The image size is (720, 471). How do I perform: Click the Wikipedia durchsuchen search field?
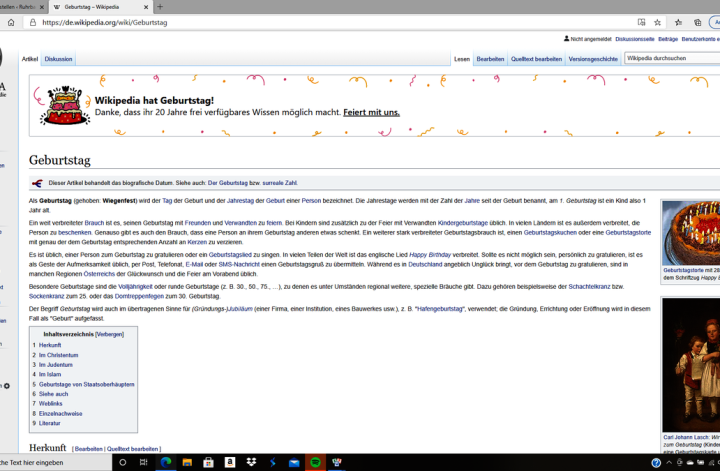click(x=668, y=59)
